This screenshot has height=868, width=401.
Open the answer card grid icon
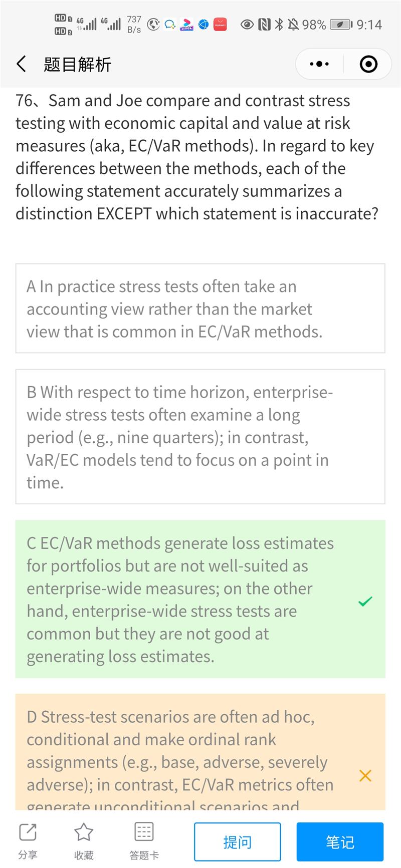[144, 832]
